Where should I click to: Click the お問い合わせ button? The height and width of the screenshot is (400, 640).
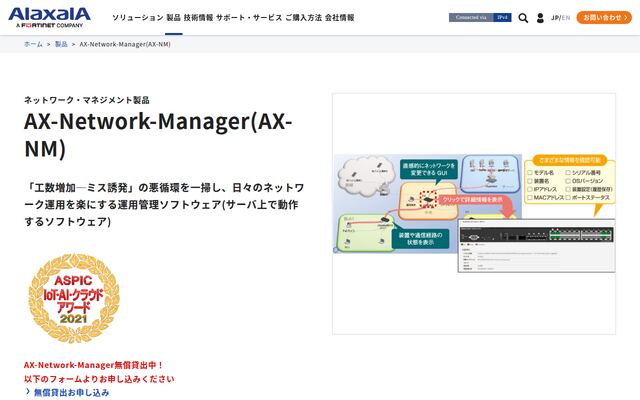tap(604, 18)
